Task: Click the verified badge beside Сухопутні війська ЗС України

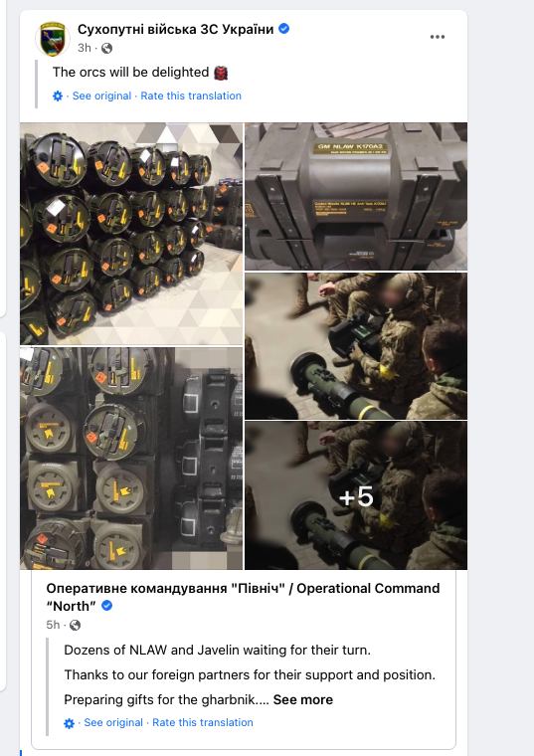Action: (x=284, y=29)
